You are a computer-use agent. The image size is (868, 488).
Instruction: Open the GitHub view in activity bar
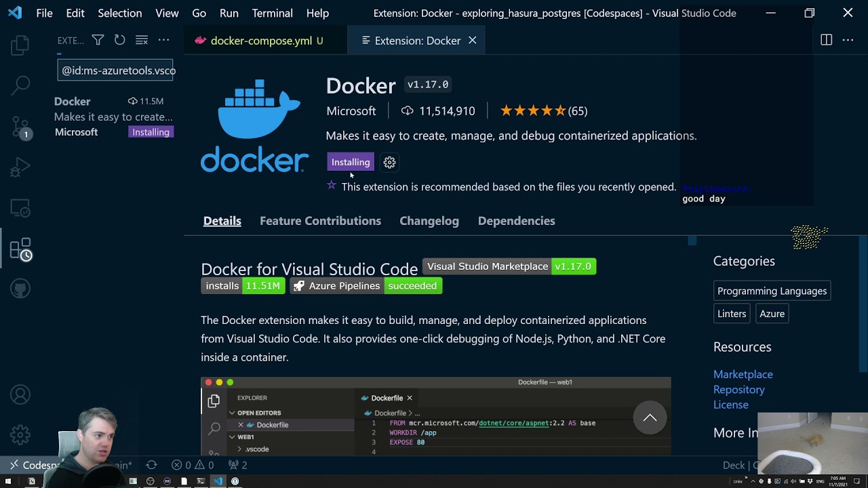click(20, 289)
